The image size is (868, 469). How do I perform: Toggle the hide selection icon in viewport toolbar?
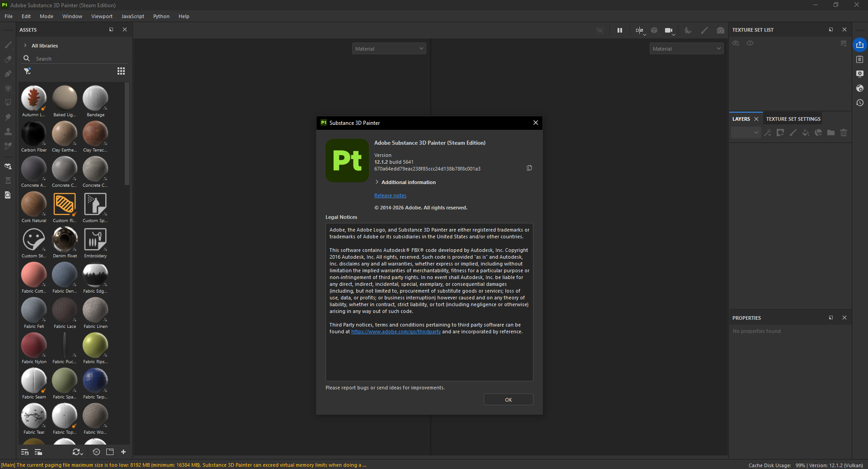pos(600,30)
